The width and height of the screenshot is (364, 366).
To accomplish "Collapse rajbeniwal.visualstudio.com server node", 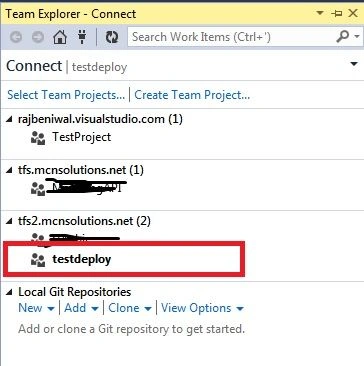I will (9, 120).
